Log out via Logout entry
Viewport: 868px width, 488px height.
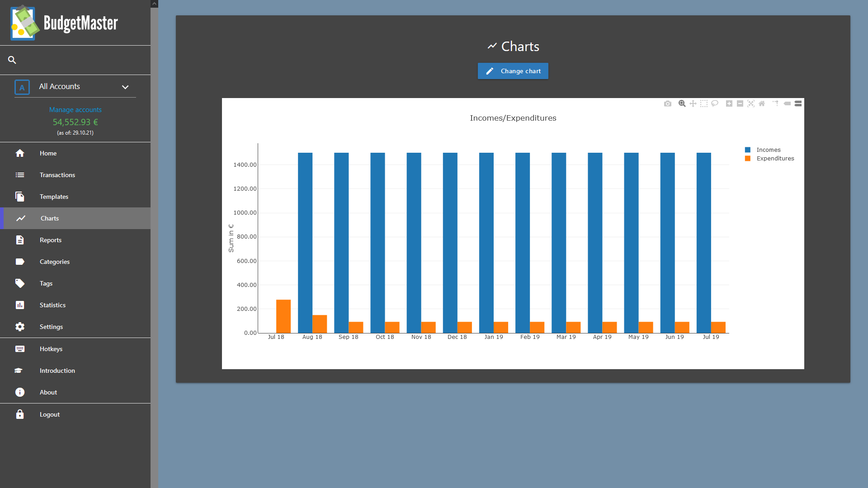[75, 414]
